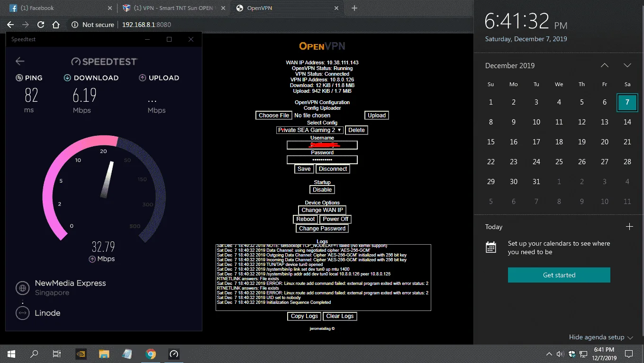Screen dimensions: 644x363
Task: Go back in the Speedtest window
Action: (x=20, y=61)
